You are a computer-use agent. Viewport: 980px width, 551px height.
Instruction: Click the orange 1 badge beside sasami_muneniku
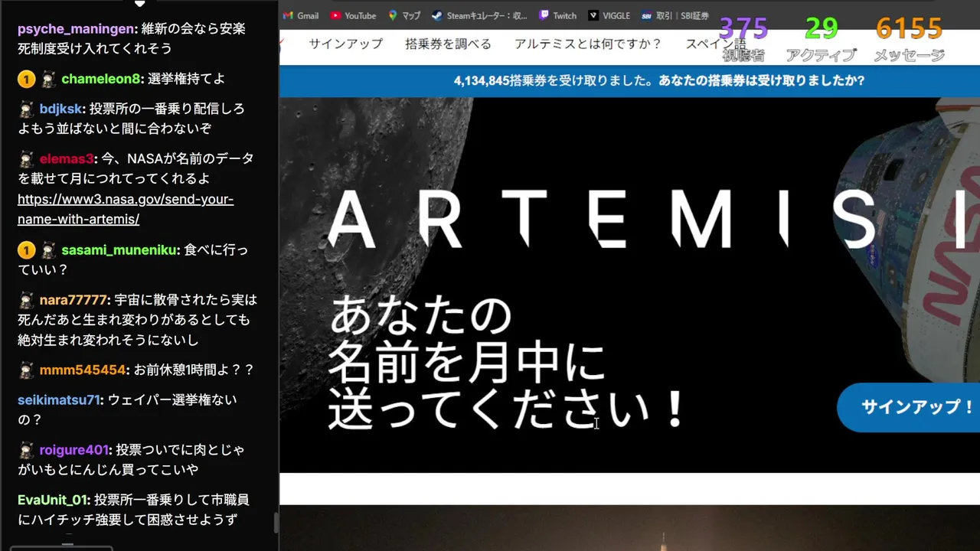pos(26,250)
